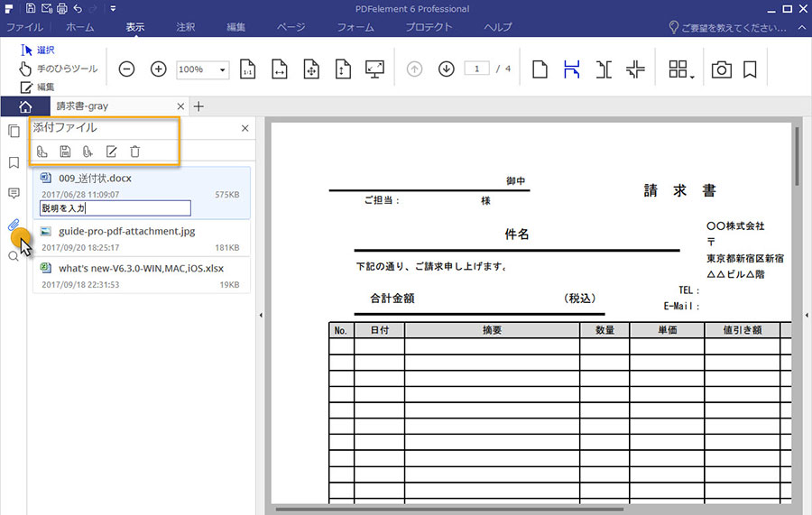Open the tile windows grid dropdown
This screenshot has width=812, height=515.
(681, 69)
